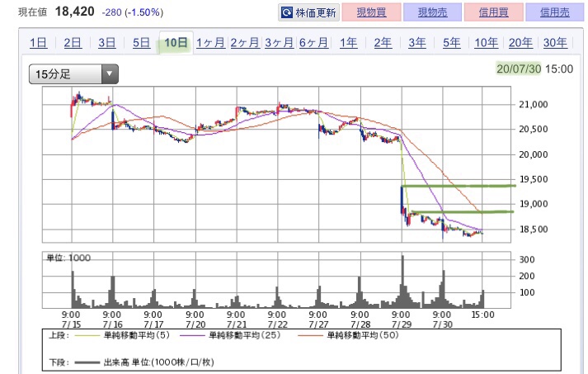The image size is (588, 374).
Task: Switch to the 1年 chart tab
Action: [348, 43]
